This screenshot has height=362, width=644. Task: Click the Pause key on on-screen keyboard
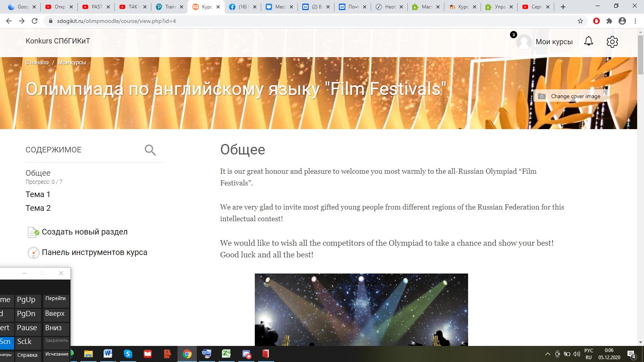(27, 328)
